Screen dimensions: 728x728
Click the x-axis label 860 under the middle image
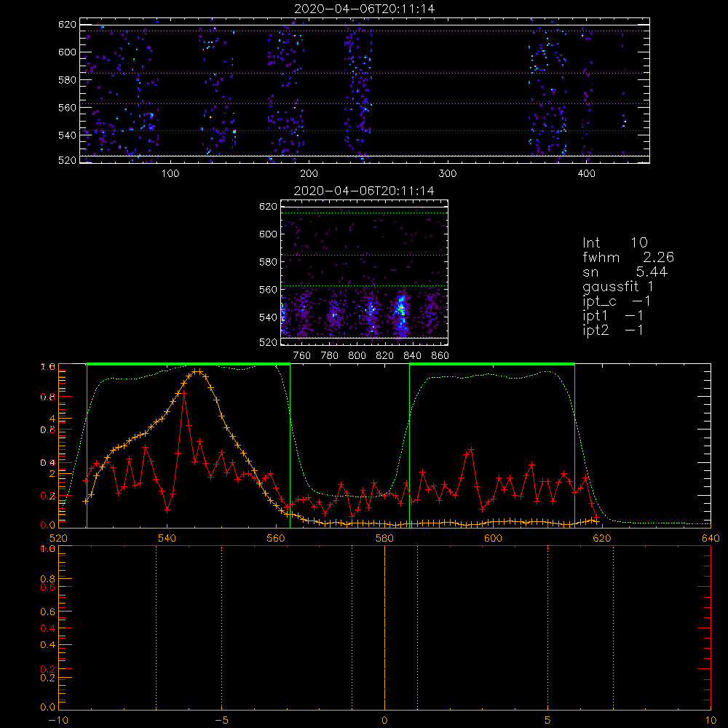(440, 356)
